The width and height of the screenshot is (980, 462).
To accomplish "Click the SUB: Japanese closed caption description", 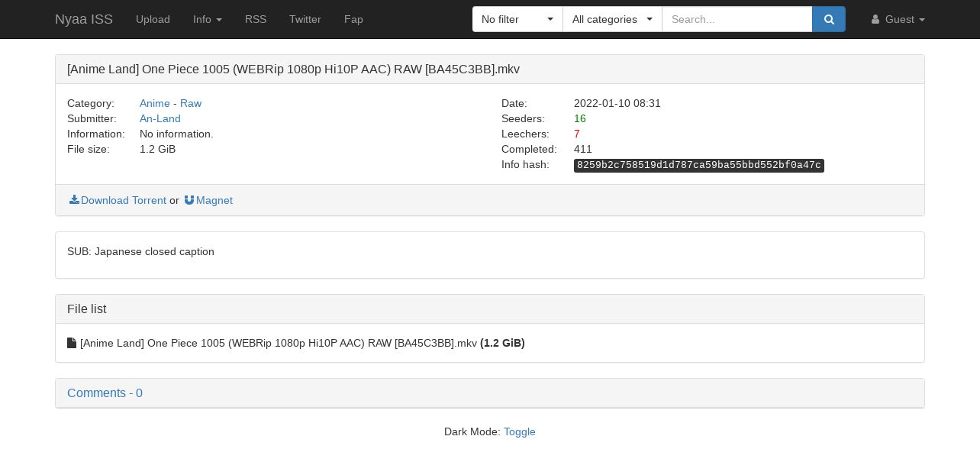I will 140,251.
